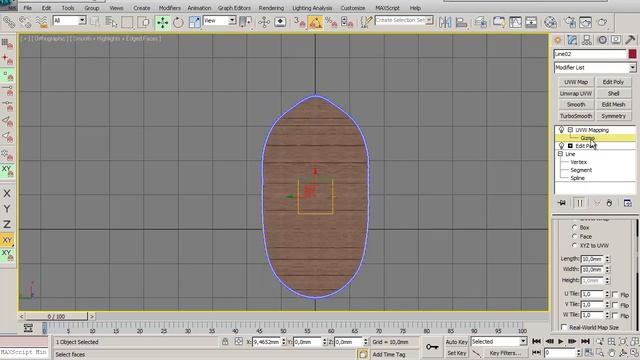Open the Animation menu
The image size is (640, 360).
(199, 8)
